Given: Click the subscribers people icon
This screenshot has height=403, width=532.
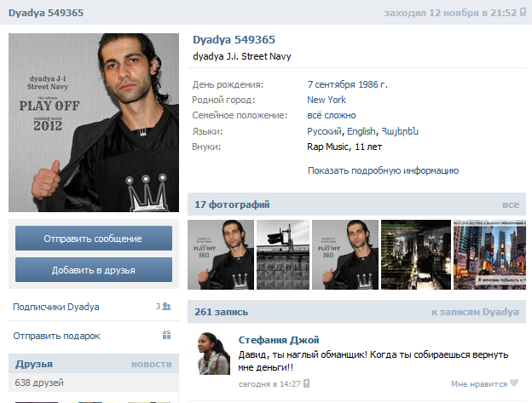Looking at the screenshot, I should click(166, 307).
